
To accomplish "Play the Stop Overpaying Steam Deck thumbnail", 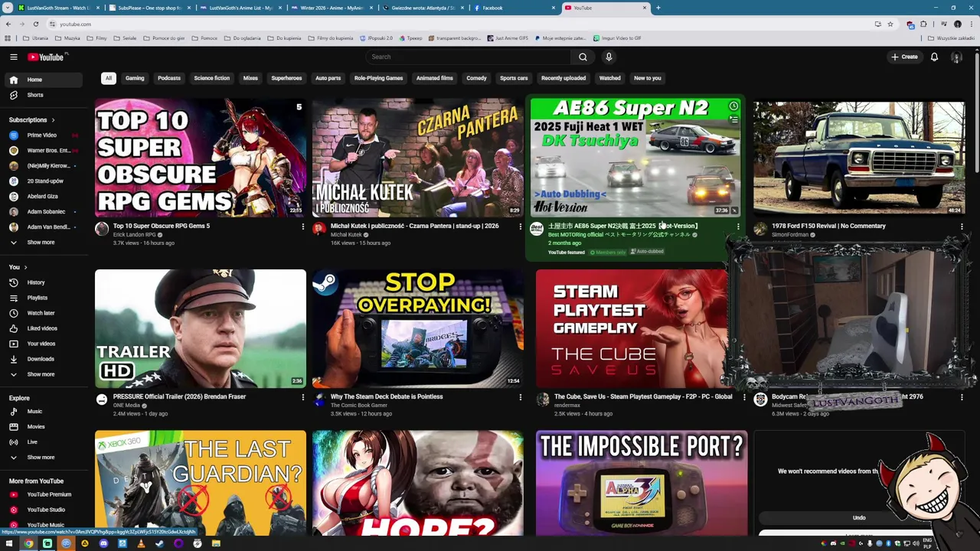I will point(418,328).
